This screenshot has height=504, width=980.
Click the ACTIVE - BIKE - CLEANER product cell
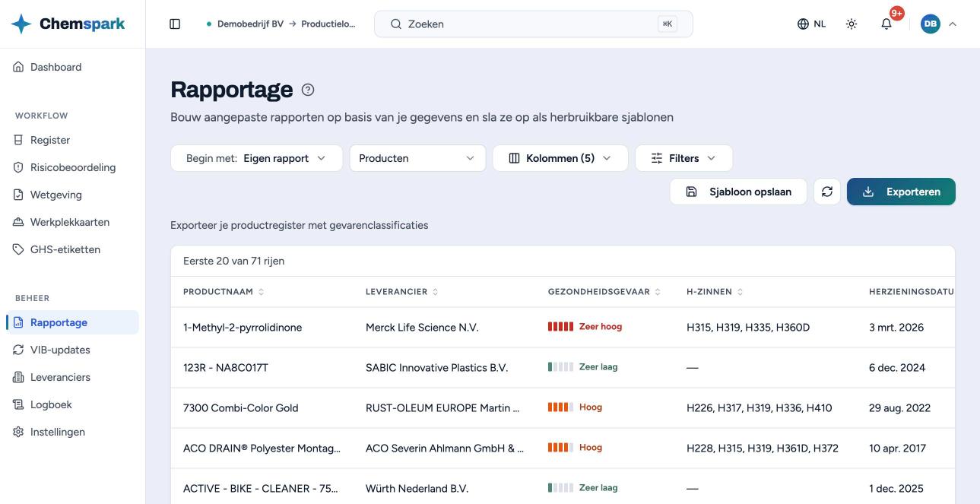pos(261,489)
